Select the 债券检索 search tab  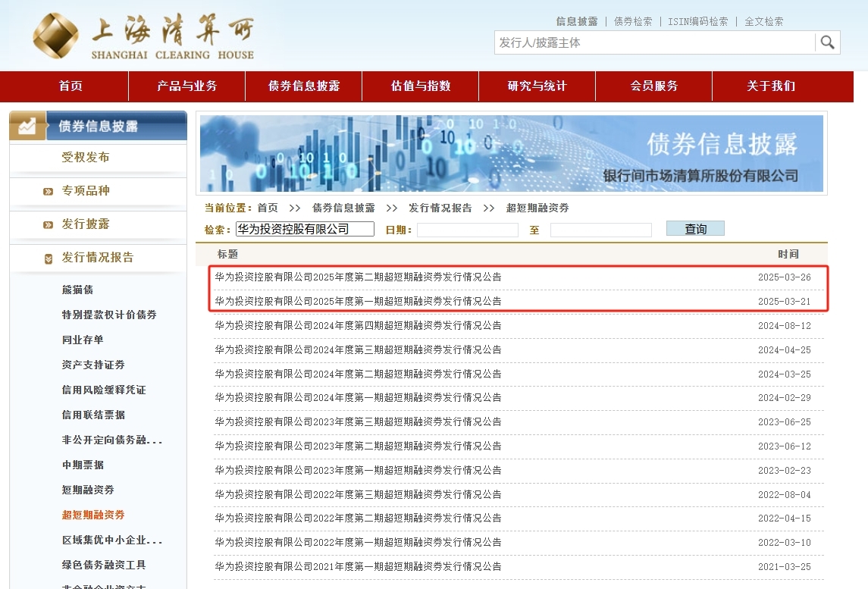pos(633,21)
